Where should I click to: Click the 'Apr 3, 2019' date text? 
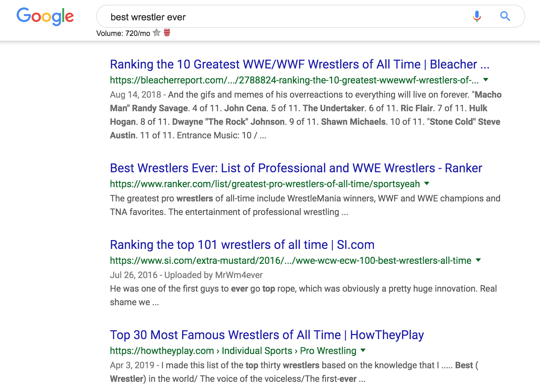tap(132, 365)
